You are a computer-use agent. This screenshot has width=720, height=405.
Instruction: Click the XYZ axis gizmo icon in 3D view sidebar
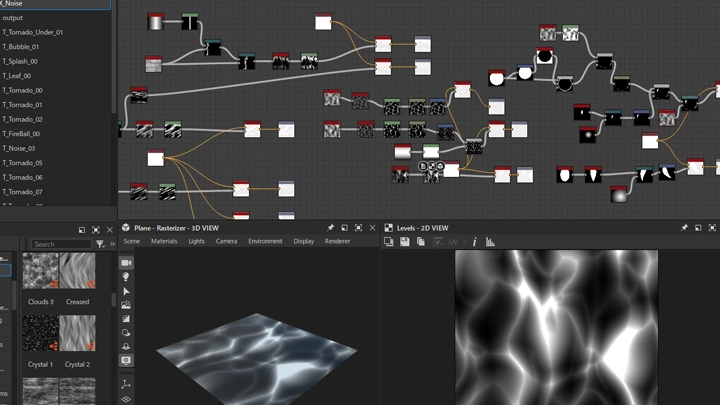[126, 384]
